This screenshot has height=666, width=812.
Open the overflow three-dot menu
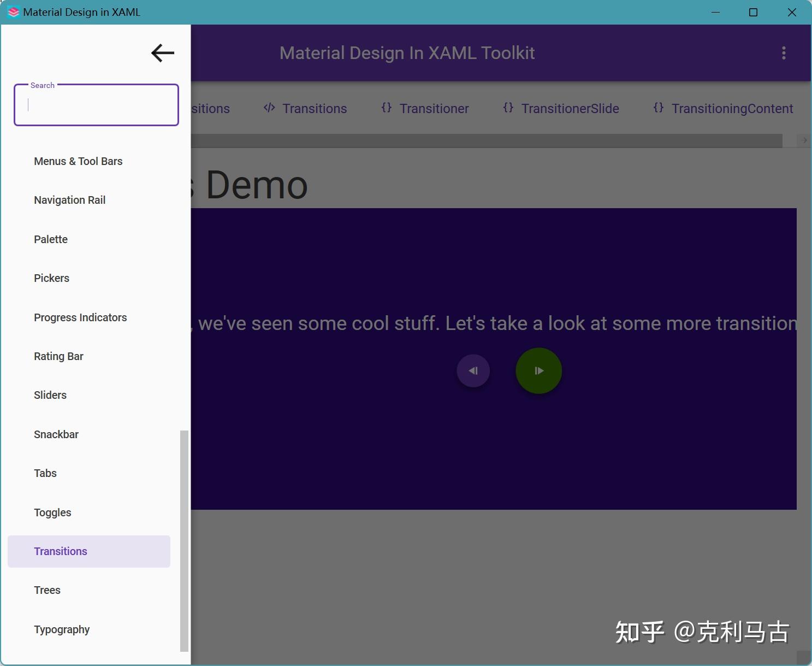pyautogui.click(x=784, y=52)
